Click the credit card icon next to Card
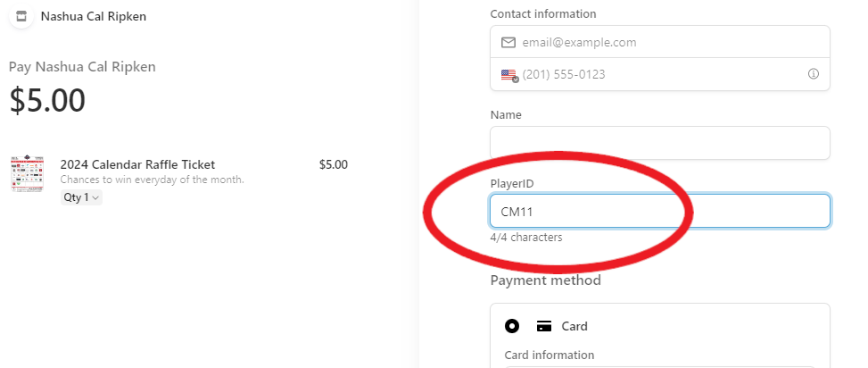 pos(543,326)
